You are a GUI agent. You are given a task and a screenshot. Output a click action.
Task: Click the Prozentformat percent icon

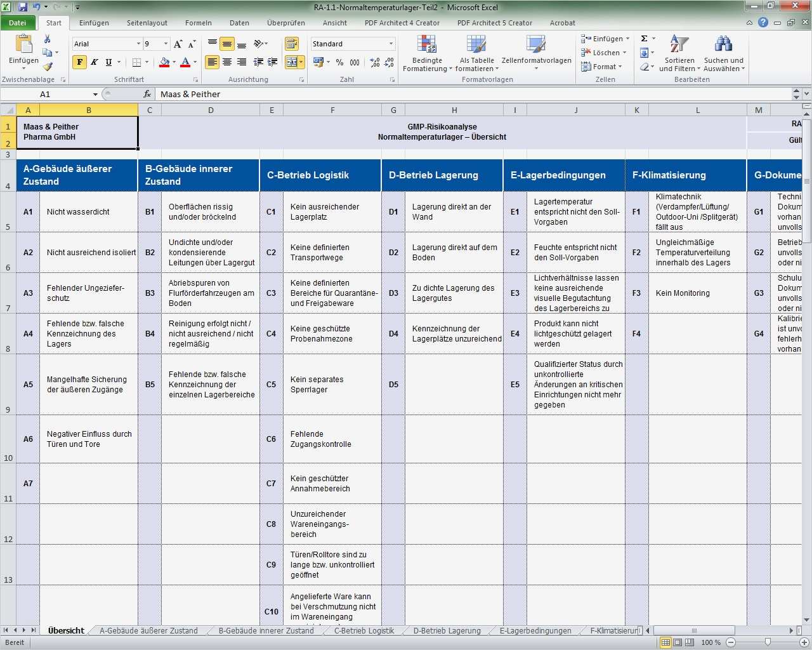click(340, 63)
